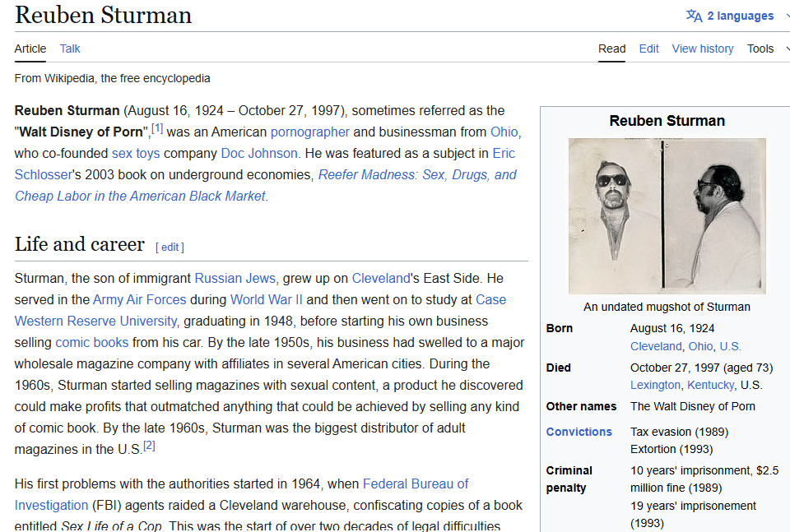The width and height of the screenshot is (790, 532).
Task: Open the Reefer Madness book link
Action: pos(417,174)
